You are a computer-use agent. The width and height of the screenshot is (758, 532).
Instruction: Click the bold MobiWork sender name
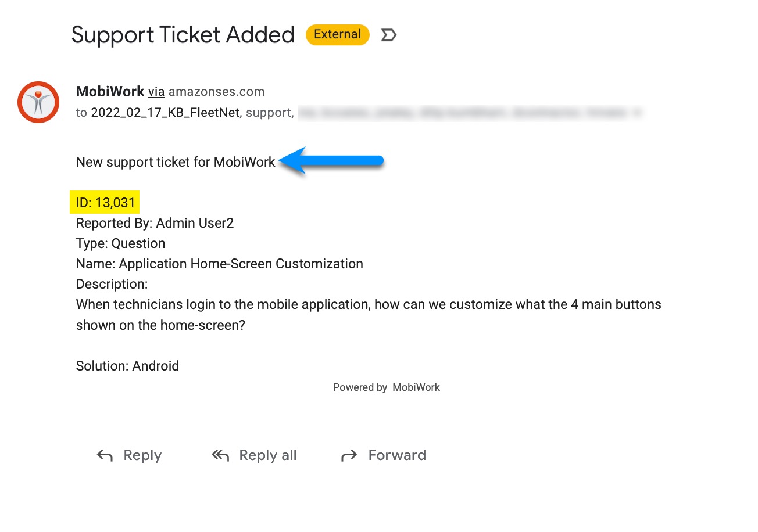pos(110,91)
